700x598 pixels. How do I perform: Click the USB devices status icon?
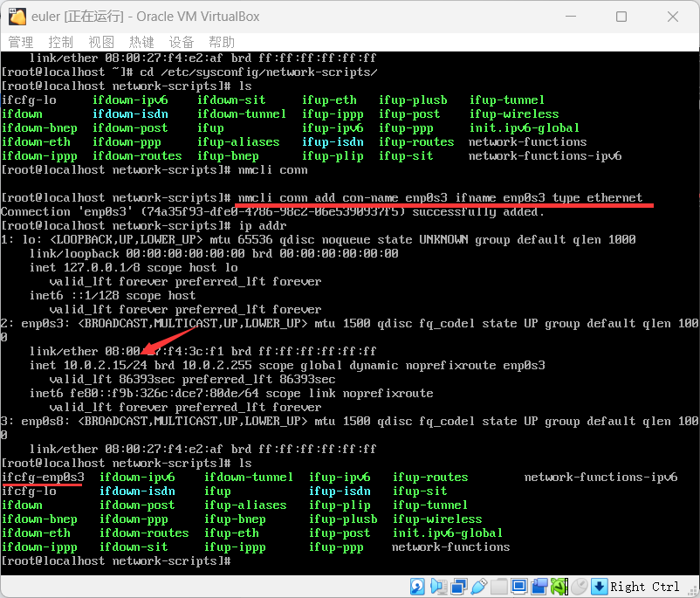click(x=479, y=586)
